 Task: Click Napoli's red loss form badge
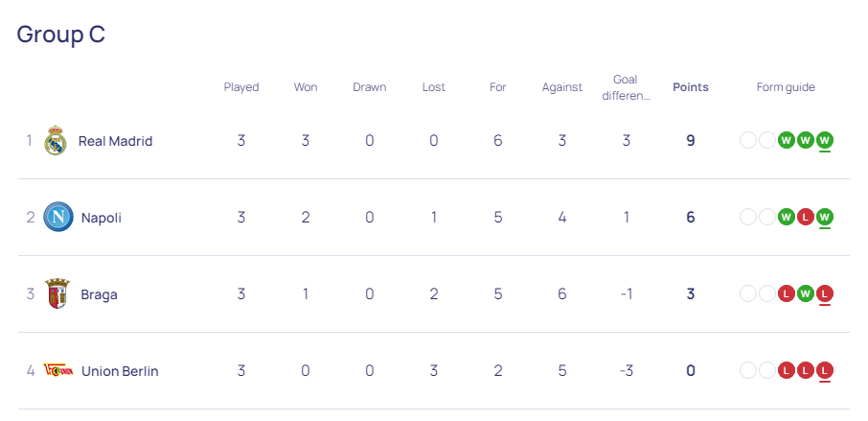click(x=806, y=218)
